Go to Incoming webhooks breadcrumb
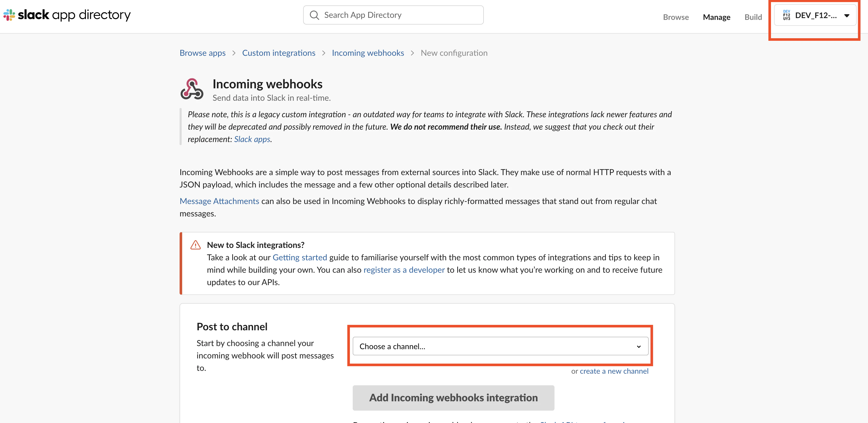 pyautogui.click(x=368, y=53)
